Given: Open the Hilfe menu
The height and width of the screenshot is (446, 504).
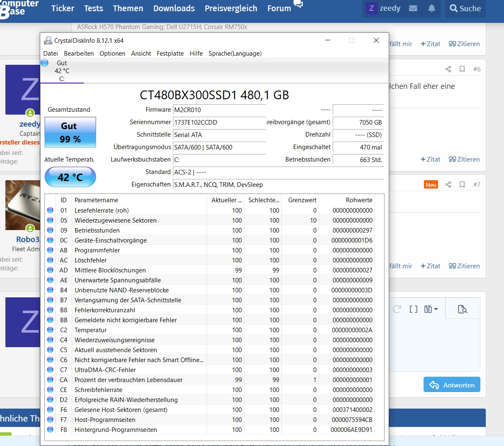Looking at the screenshot, I should click(x=196, y=54).
